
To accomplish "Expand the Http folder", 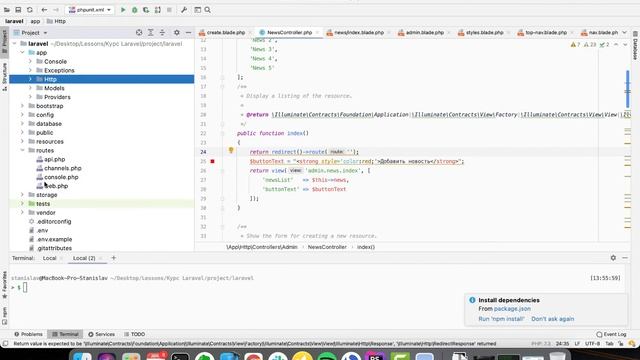I will [30, 79].
